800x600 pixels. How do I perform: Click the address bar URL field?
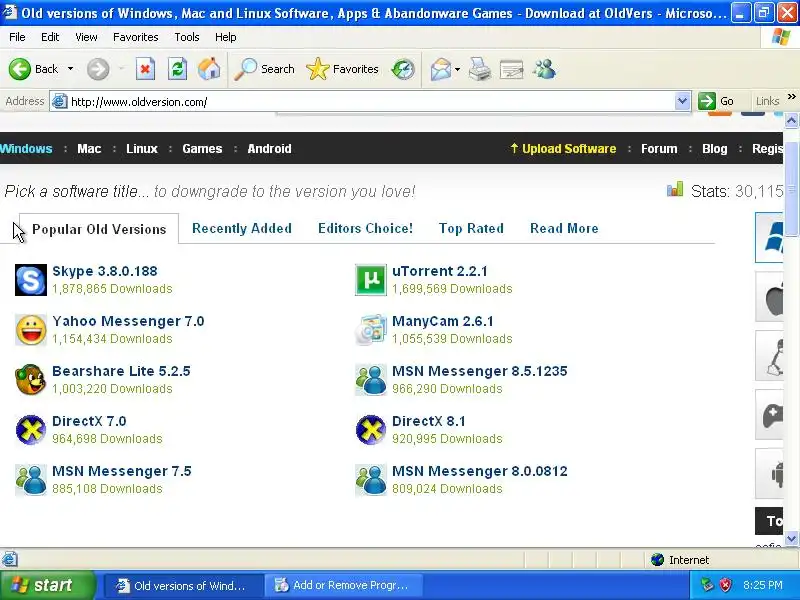click(370, 102)
